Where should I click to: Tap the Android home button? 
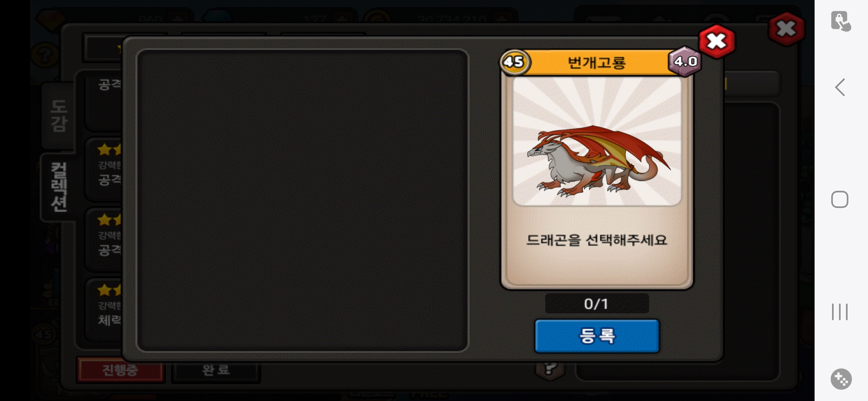[x=840, y=199]
